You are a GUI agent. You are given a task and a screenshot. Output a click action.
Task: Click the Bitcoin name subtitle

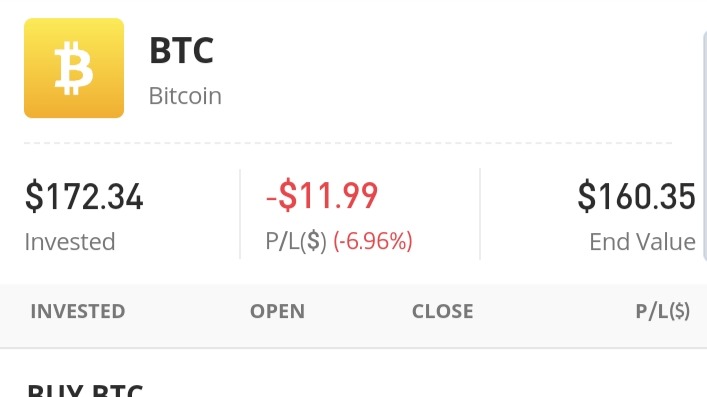point(185,96)
